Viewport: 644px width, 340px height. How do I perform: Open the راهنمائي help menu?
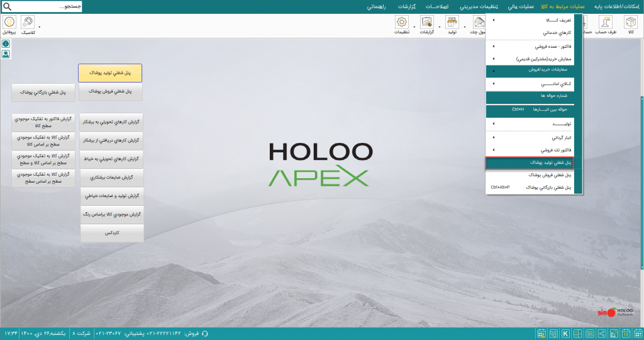coord(376,6)
